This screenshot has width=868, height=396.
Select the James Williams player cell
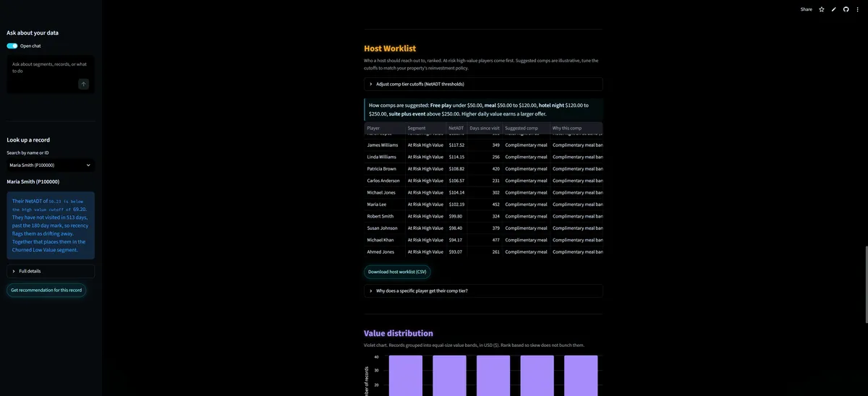(x=384, y=145)
